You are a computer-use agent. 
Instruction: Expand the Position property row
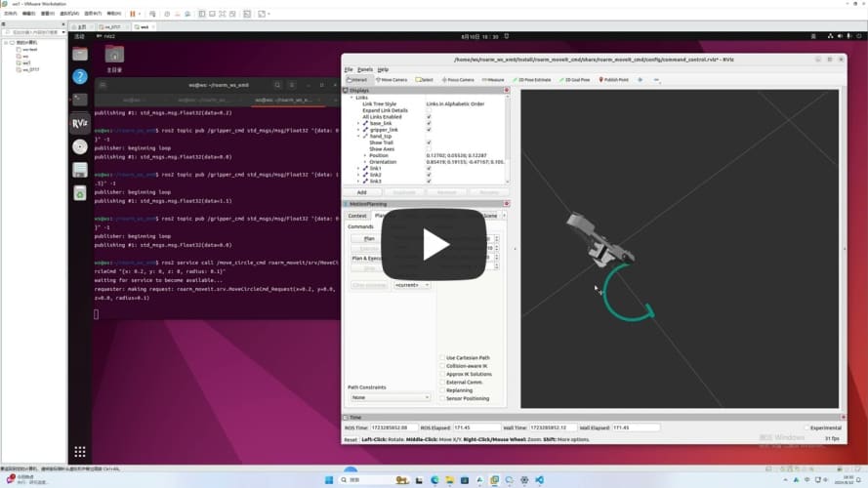pos(365,155)
